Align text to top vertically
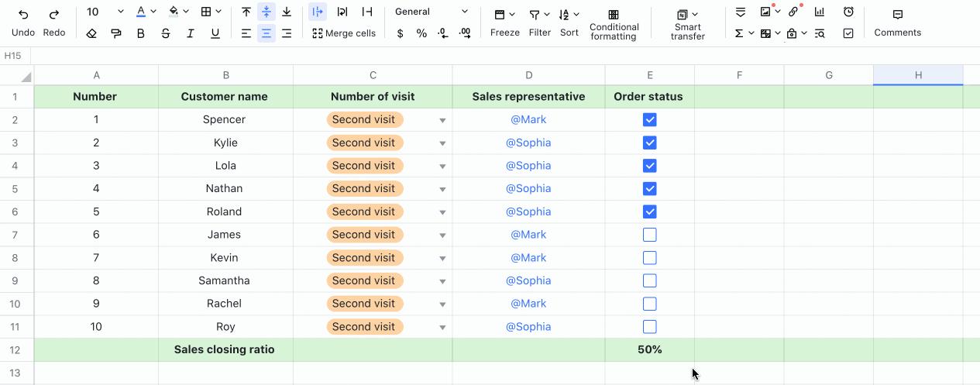The image size is (980, 385). coord(246,12)
